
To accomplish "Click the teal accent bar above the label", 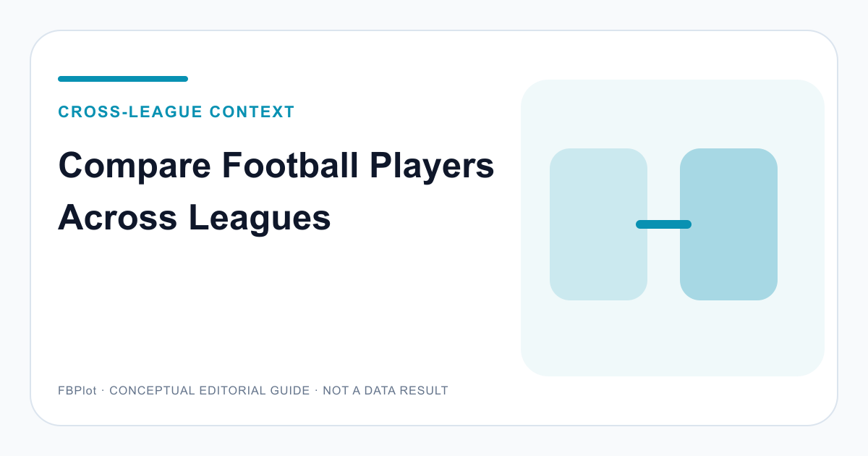I will point(123,79).
